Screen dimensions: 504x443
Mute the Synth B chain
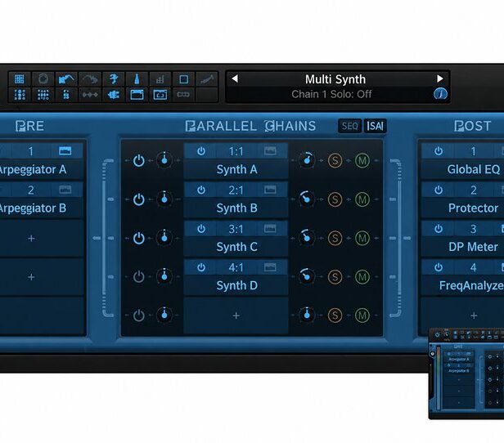(x=362, y=199)
